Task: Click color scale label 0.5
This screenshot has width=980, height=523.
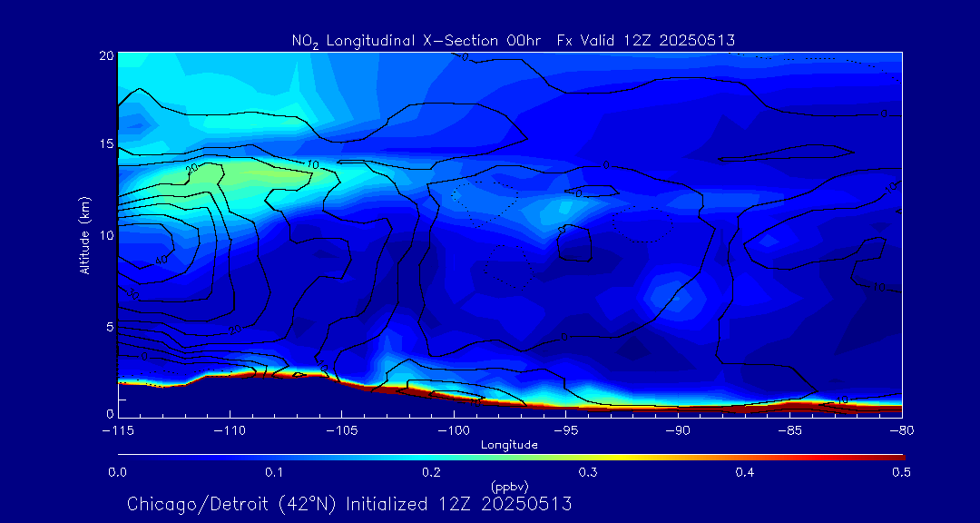Action: [901, 473]
